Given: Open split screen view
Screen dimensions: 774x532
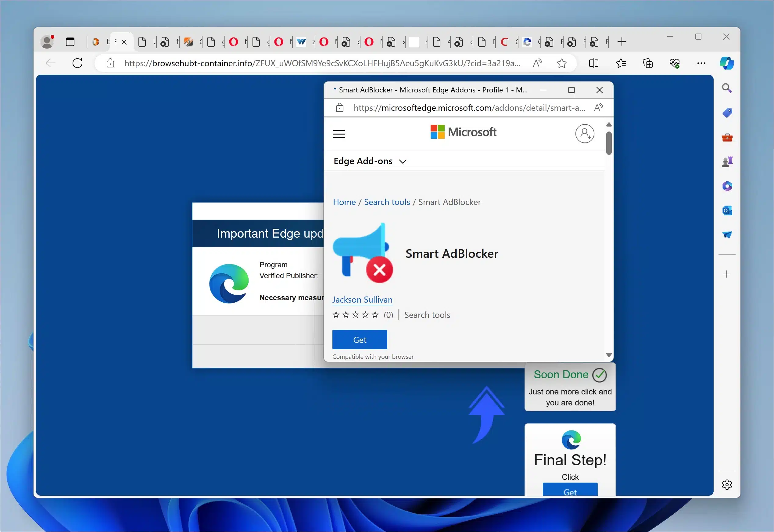Looking at the screenshot, I should [593, 63].
